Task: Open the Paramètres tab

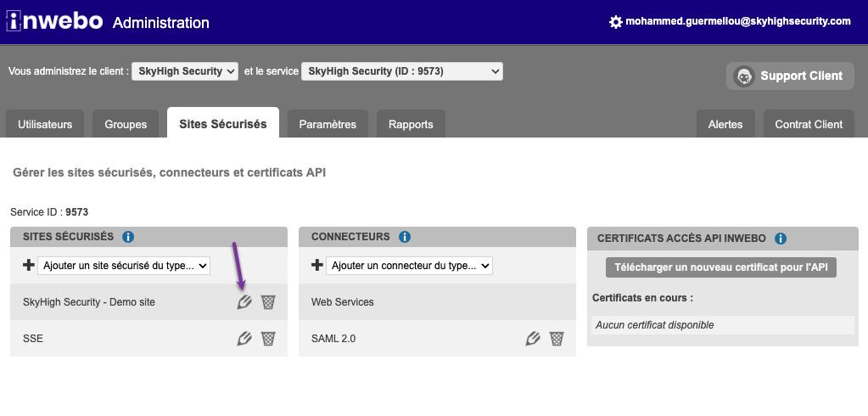Action: pyautogui.click(x=328, y=124)
